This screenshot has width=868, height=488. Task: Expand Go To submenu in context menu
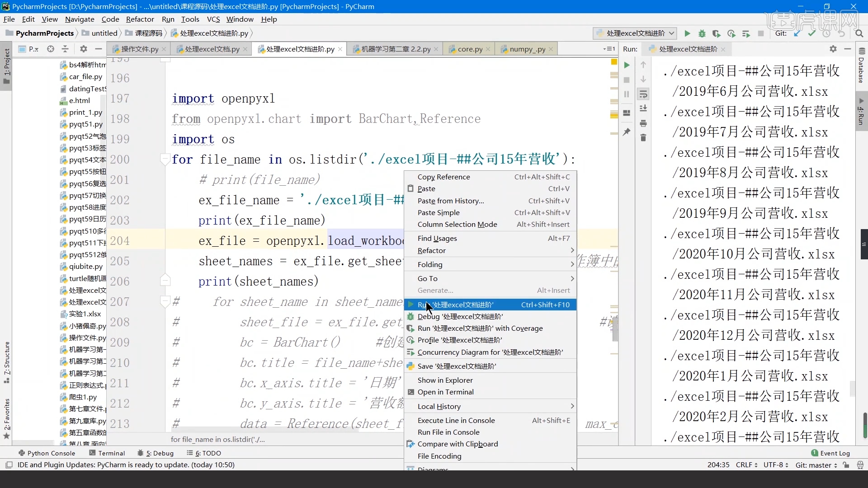(x=491, y=278)
